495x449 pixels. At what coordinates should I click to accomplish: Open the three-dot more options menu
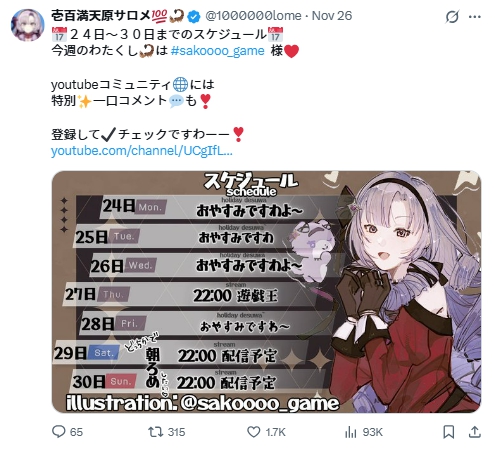click(x=475, y=17)
